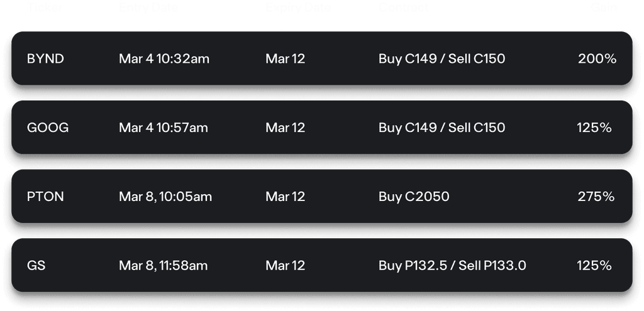644x311 pixels.
Task: Open the BYND ticker row
Action: (45, 58)
